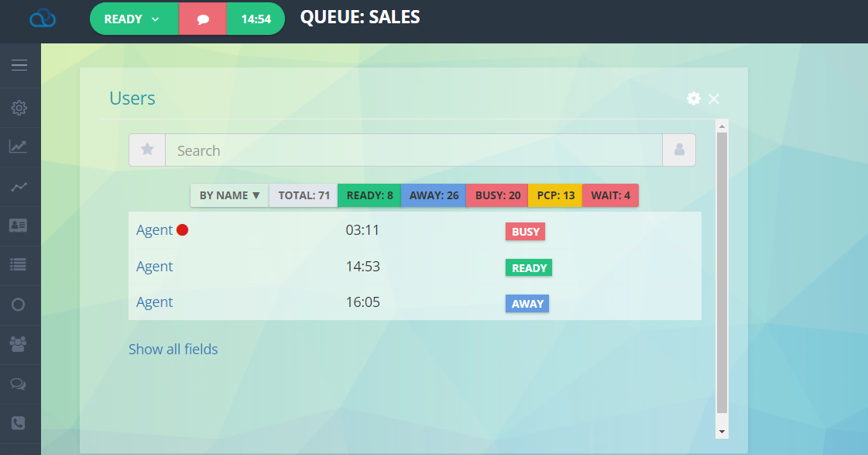
Task: Open the area chart statistics icon
Action: click(19, 146)
